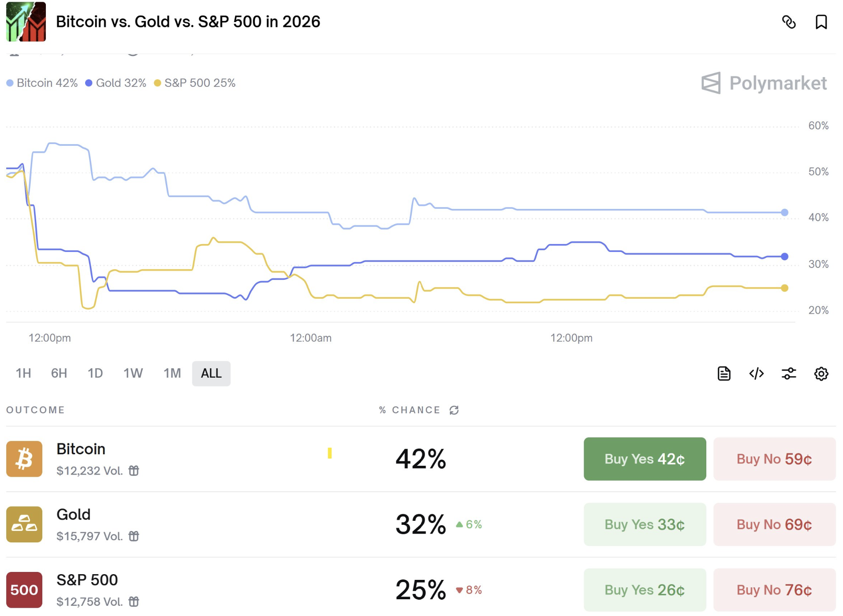This screenshot has height=616, width=843.
Task: Switch chart to 1W time range
Action: pyautogui.click(x=133, y=374)
